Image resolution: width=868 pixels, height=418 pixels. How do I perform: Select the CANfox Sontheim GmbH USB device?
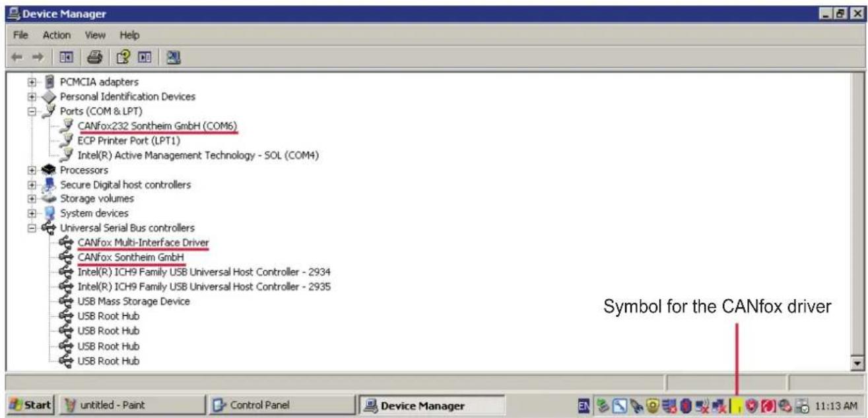pyautogui.click(x=130, y=257)
